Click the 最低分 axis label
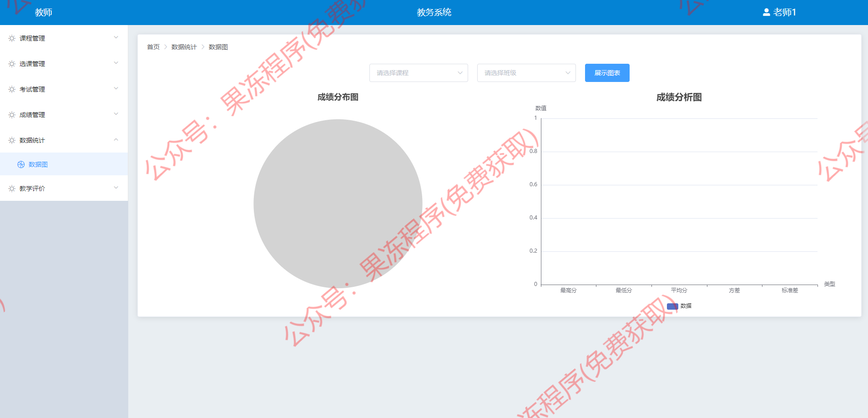Screen dimensions: 868x418 624,291
